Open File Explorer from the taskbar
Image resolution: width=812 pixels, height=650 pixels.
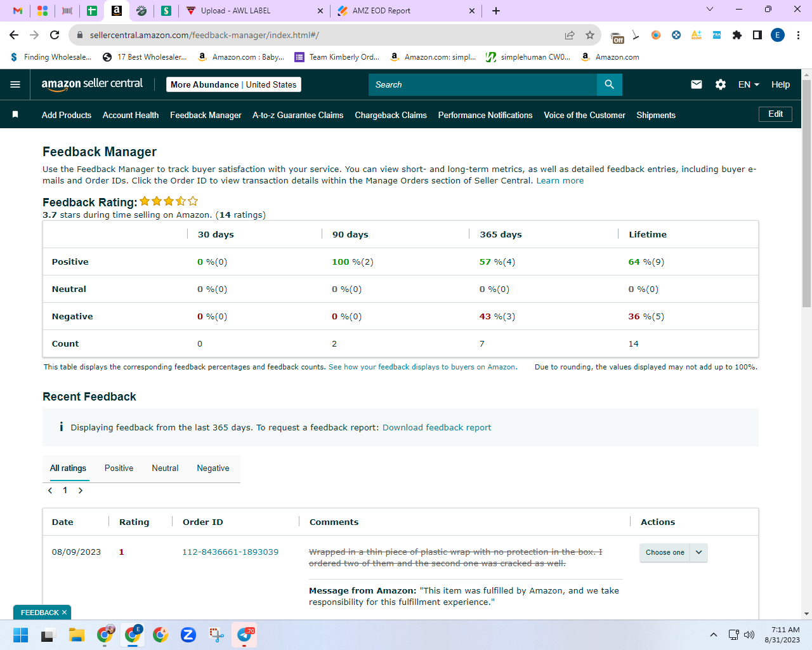point(77,635)
